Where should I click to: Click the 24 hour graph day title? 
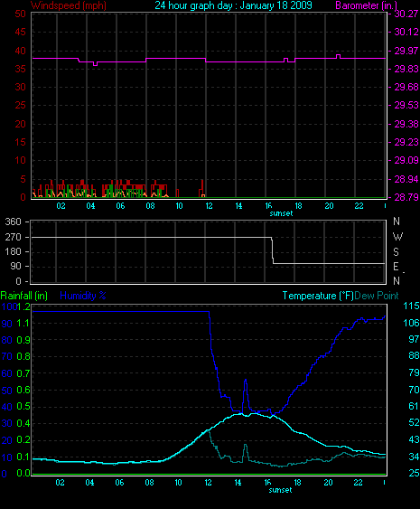(233, 5)
